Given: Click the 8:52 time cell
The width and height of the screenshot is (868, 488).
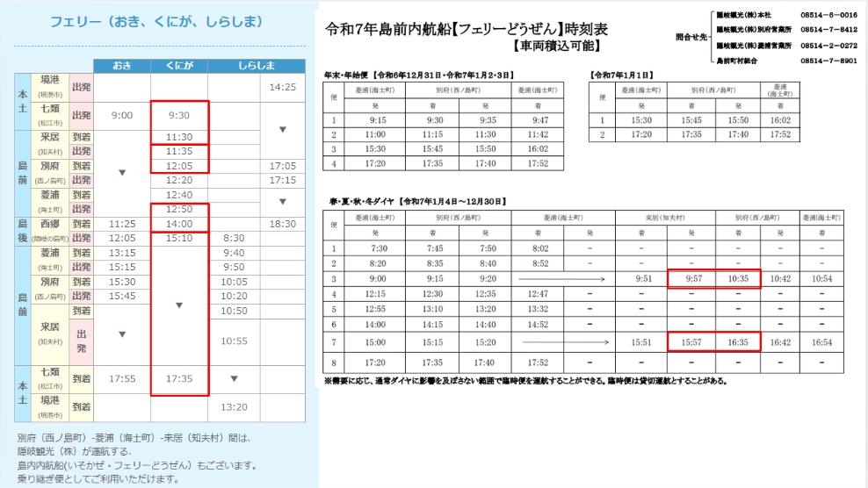Looking at the screenshot, I should tap(539, 264).
